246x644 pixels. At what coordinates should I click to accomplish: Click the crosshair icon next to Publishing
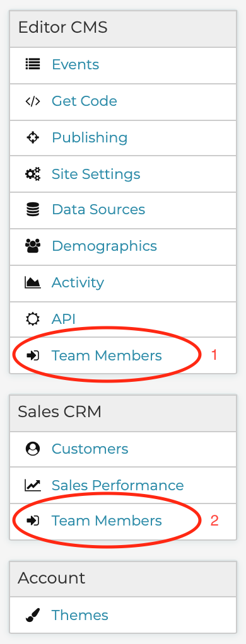[x=33, y=137]
